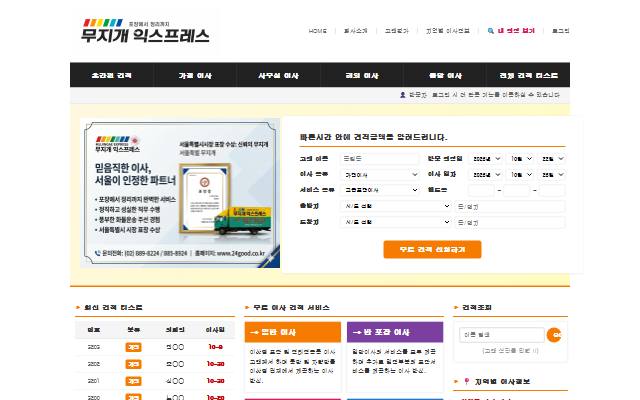Open the 회사소개 top menu link
Image resolution: width=640 pixels, height=400 pixels.
[x=356, y=31]
